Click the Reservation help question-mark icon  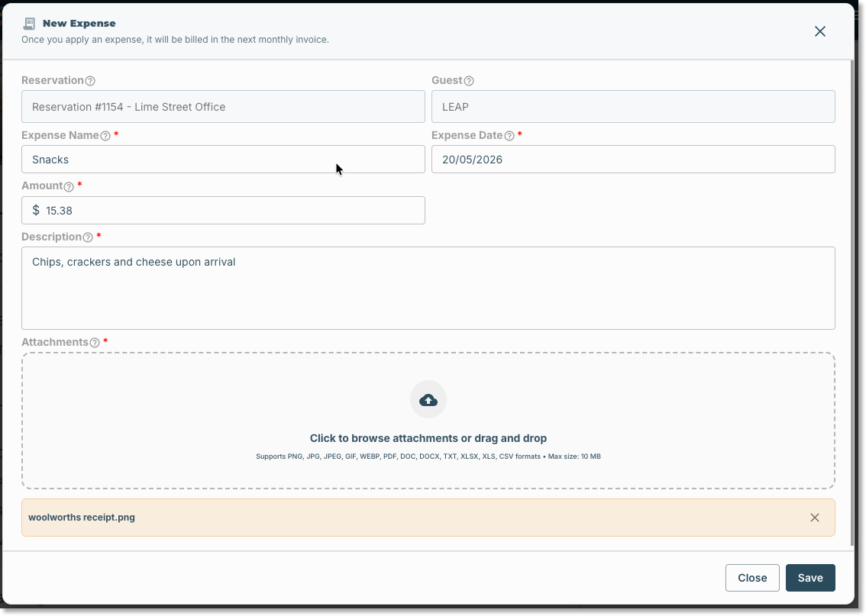click(90, 81)
